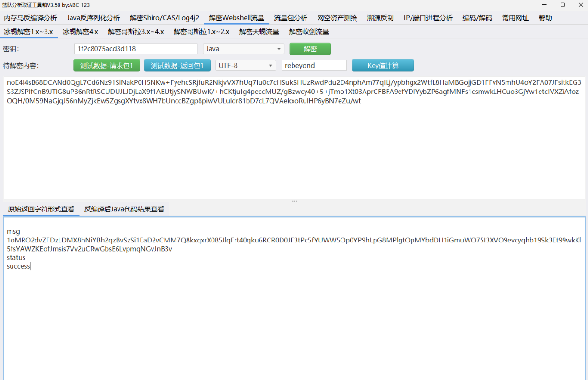Click the 密钥: label
The width and height of the screenshot is (588, 380).
click(x=11, y=49)
